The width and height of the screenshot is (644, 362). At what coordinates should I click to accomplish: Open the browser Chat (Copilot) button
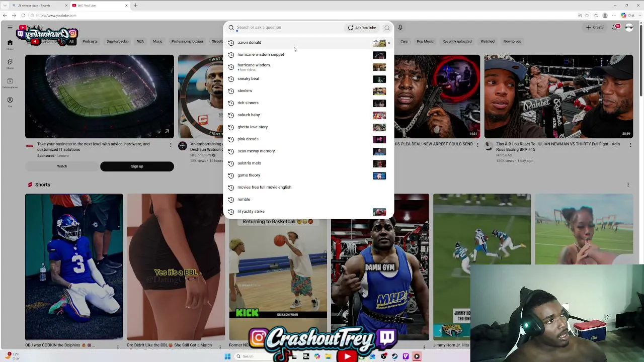pyautogui.click(x=631, y=16)
